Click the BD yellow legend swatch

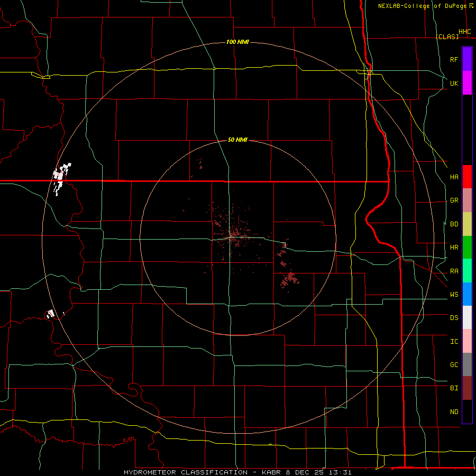467,224
